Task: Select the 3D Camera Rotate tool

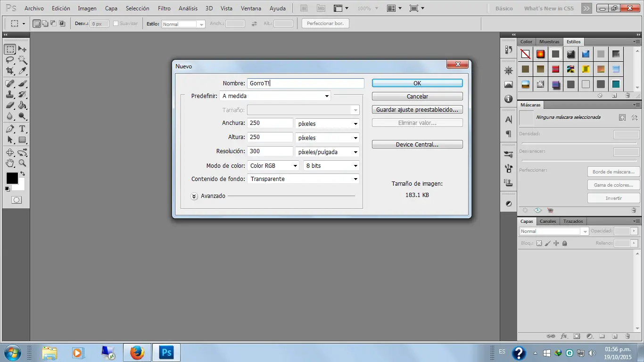Action: click(22, 152)
